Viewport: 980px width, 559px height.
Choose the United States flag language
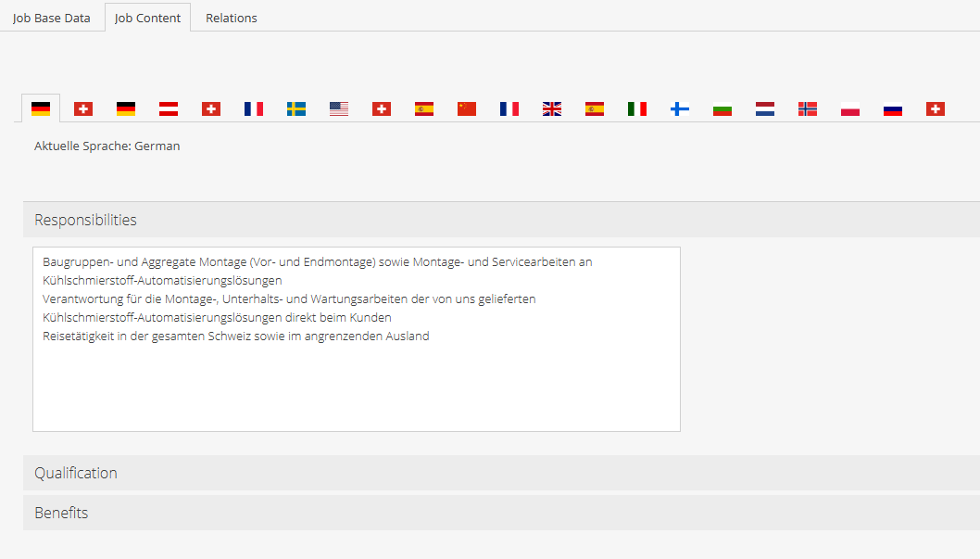tap(339, 109)
